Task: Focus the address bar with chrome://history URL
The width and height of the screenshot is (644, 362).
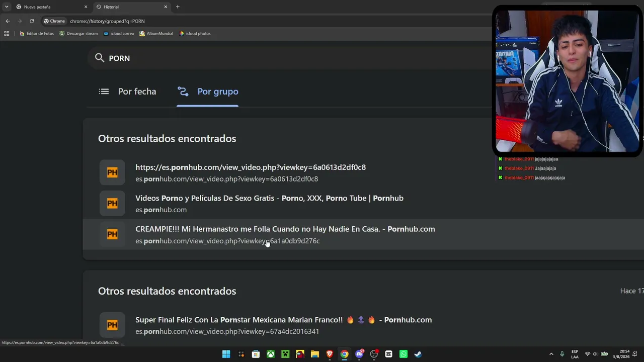Action: pyautogui.click(x=107, y=21)
